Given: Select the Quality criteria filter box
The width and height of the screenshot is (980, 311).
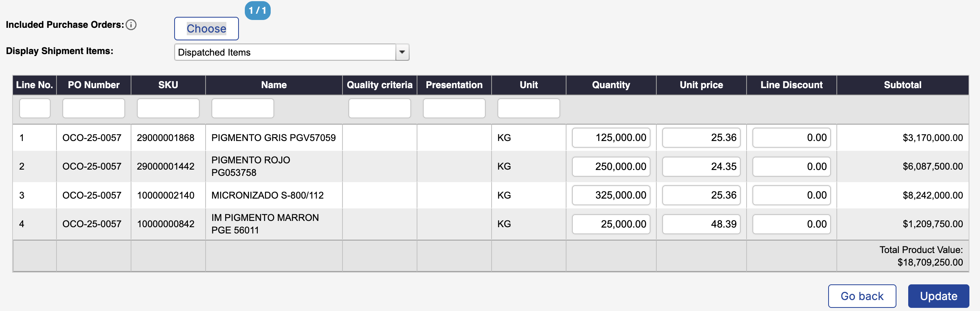Looking at the screenshot, I should tap(379, 108).
